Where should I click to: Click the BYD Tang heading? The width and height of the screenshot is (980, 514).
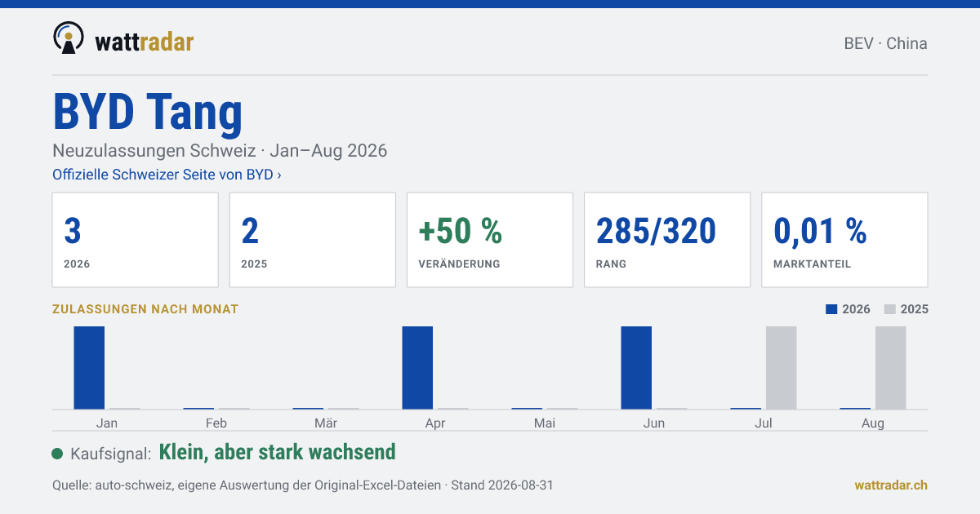click(x=148, y=111)
